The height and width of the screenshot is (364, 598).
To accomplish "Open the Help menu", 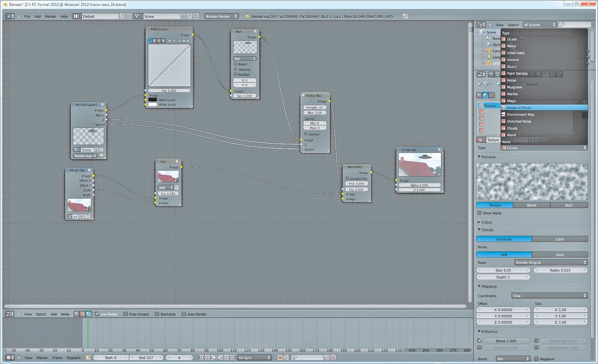I will pos(64,16).
